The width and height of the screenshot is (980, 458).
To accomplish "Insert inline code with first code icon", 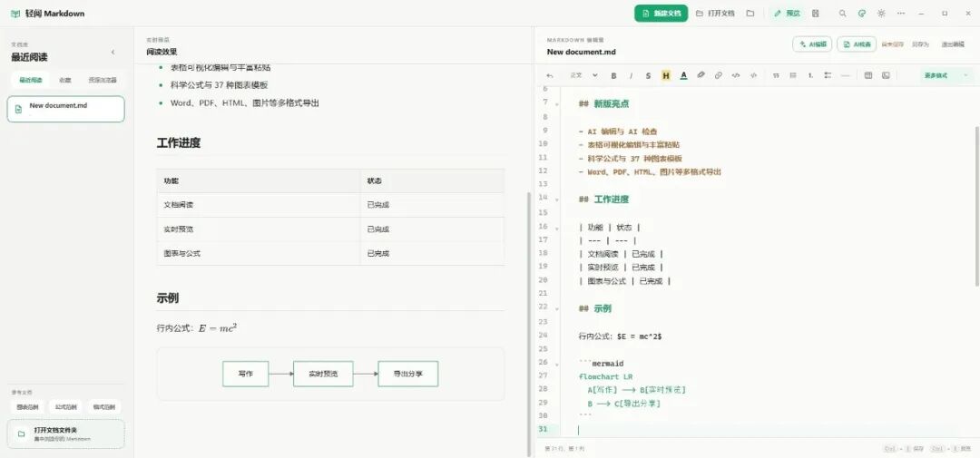I will click(x=736, y=75).
